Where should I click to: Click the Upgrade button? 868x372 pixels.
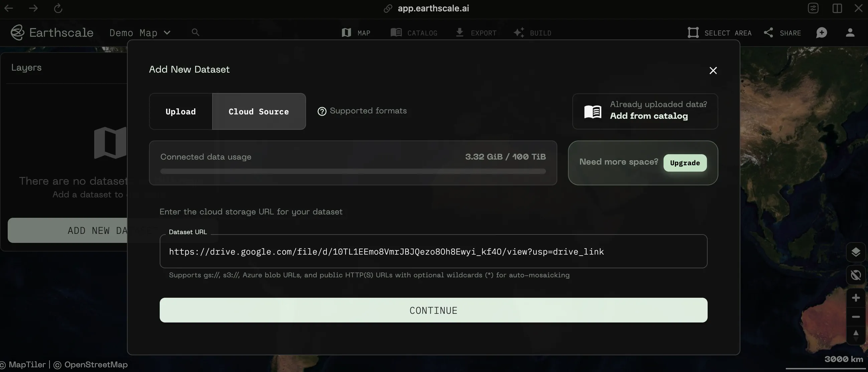(x=685, y=163)
